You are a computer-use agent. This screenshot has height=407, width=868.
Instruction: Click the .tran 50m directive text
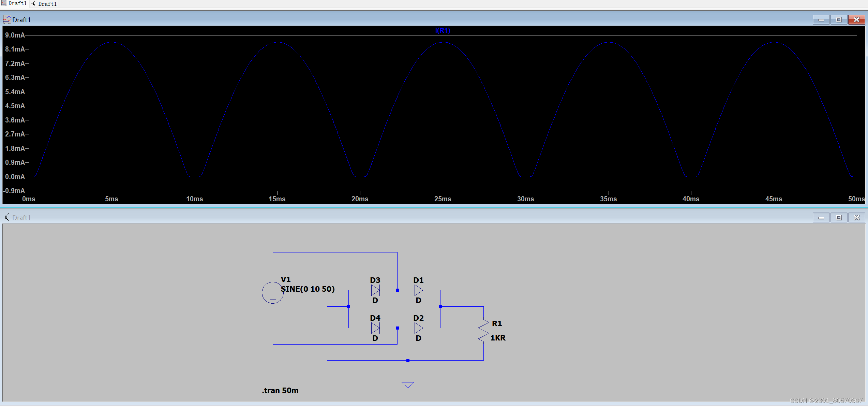[x=280, y=390]
